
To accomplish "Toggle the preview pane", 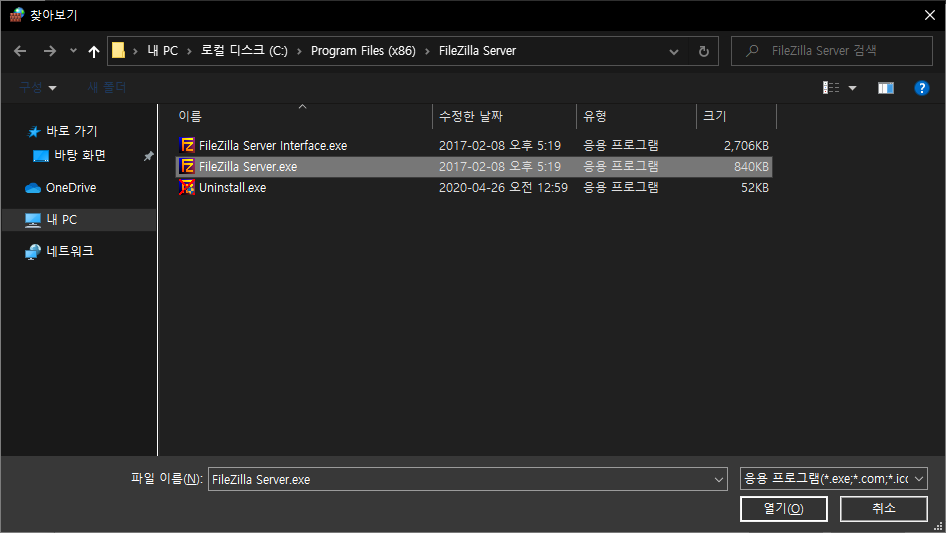I will (x=886, y=88).
